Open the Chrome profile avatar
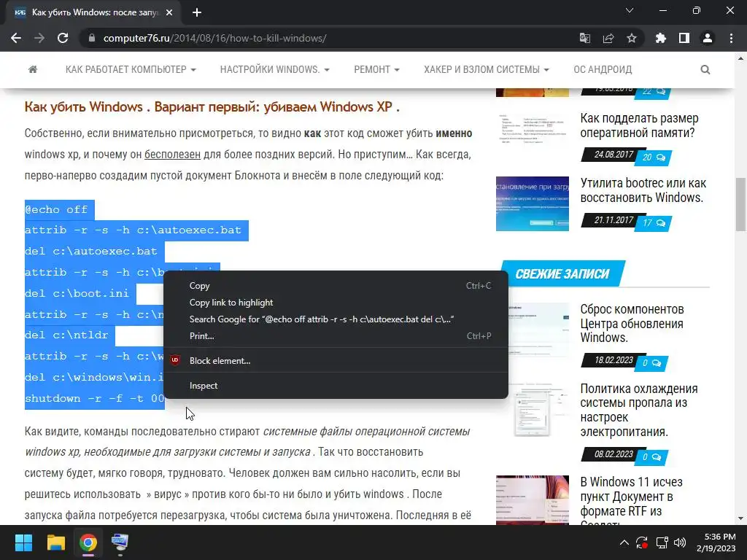The height and width of the screenshot is (560, 747). click(708, 38)
